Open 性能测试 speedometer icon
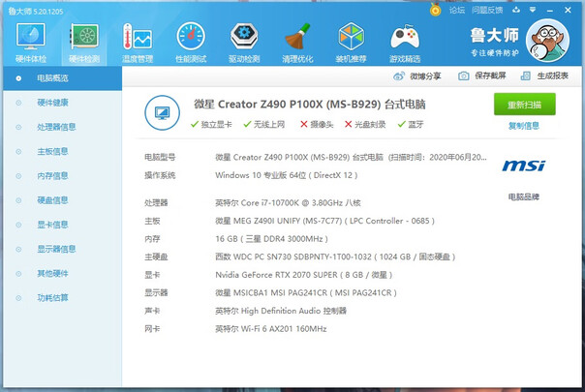 coord(190,41)
